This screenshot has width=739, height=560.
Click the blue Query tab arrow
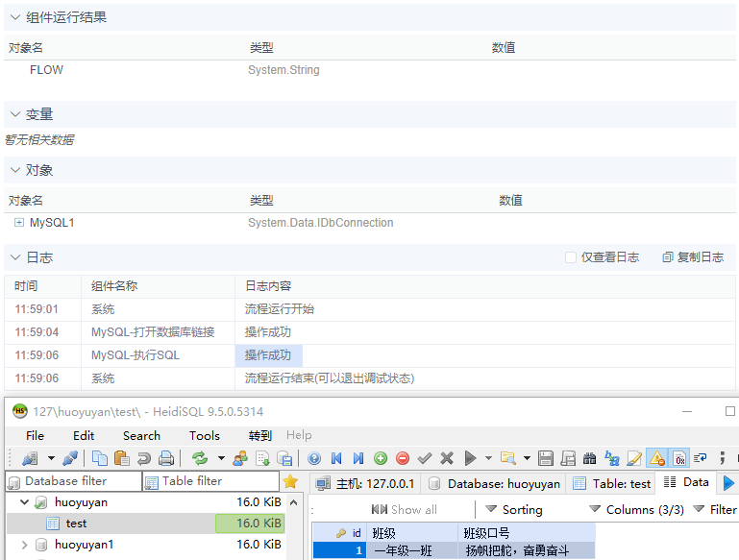pos(728,483)
